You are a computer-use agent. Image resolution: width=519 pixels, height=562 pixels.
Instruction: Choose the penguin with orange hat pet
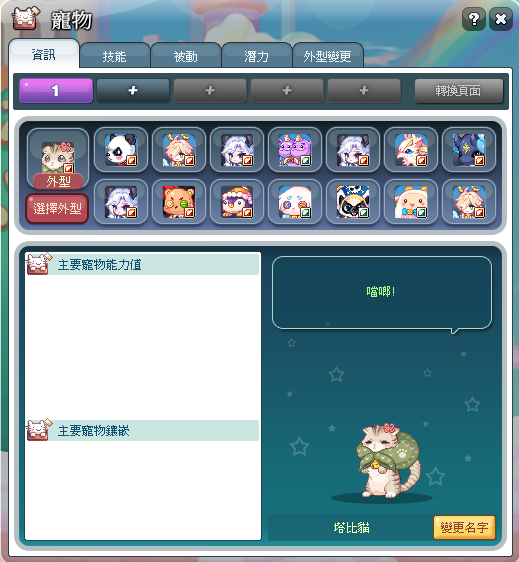pyautogui.click(x=237, y=202)
